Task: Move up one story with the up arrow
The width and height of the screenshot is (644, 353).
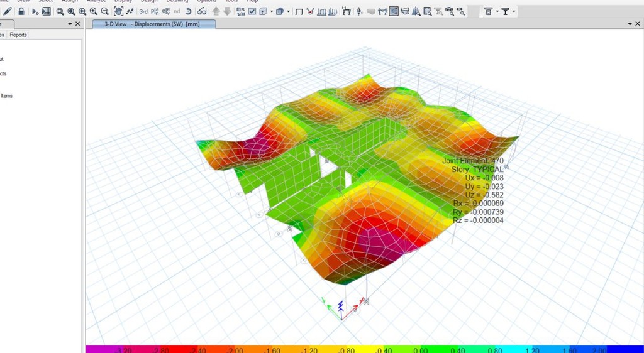Action: [216, 11]
